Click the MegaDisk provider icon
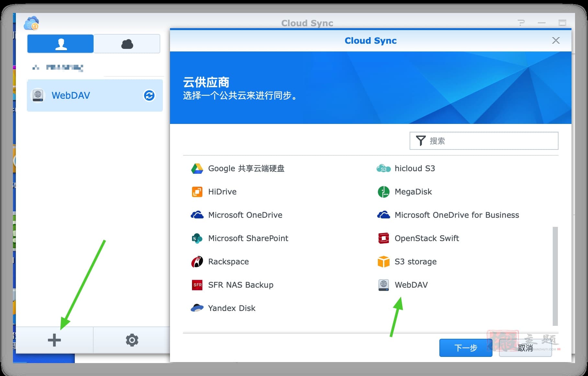Screen dimensions: 588x376 tap(384, 192)
